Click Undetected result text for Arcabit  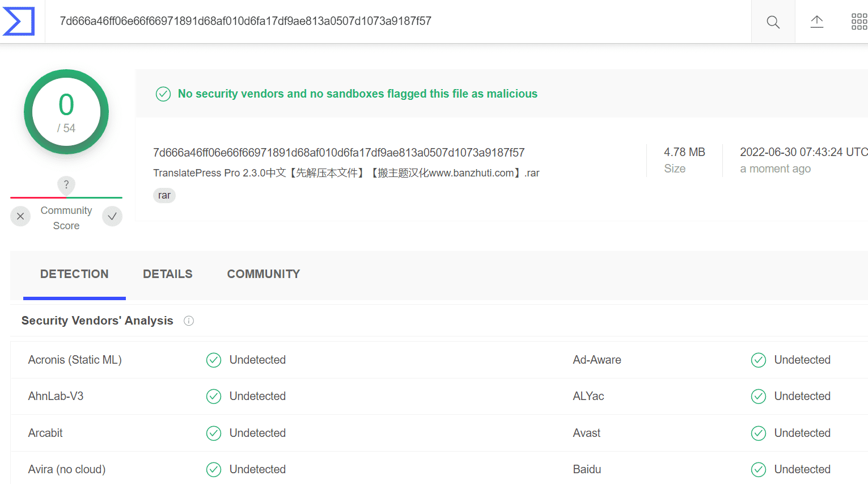257,433
